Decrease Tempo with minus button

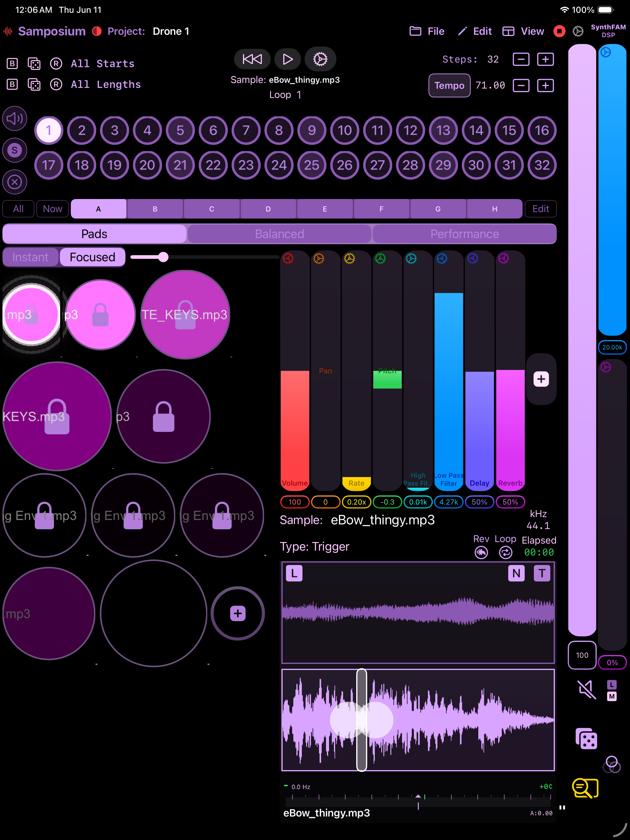click(521, 85)
